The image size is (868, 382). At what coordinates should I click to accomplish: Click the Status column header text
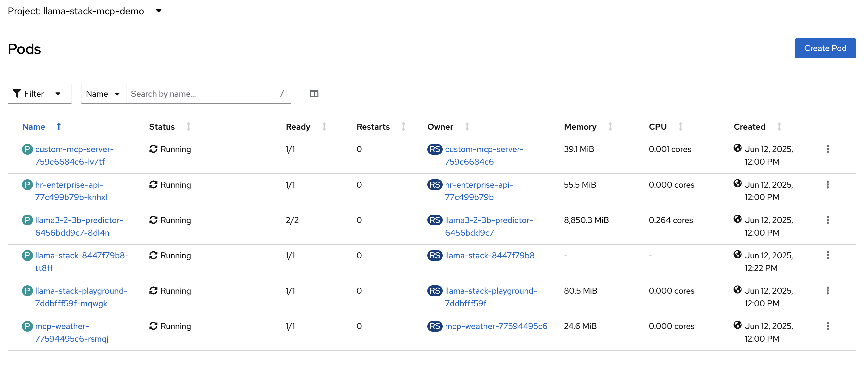point(162,127)
